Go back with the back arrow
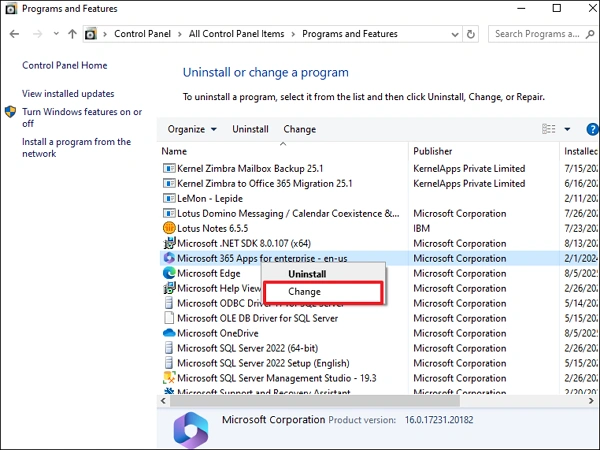The height and width of the screenshot is (450, 600). click(x=14, y=34)
